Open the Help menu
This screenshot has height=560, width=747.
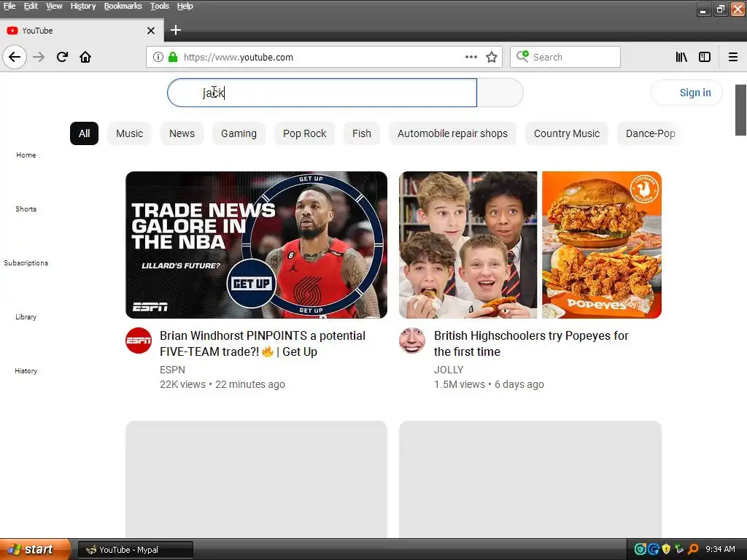coord(185,6)
